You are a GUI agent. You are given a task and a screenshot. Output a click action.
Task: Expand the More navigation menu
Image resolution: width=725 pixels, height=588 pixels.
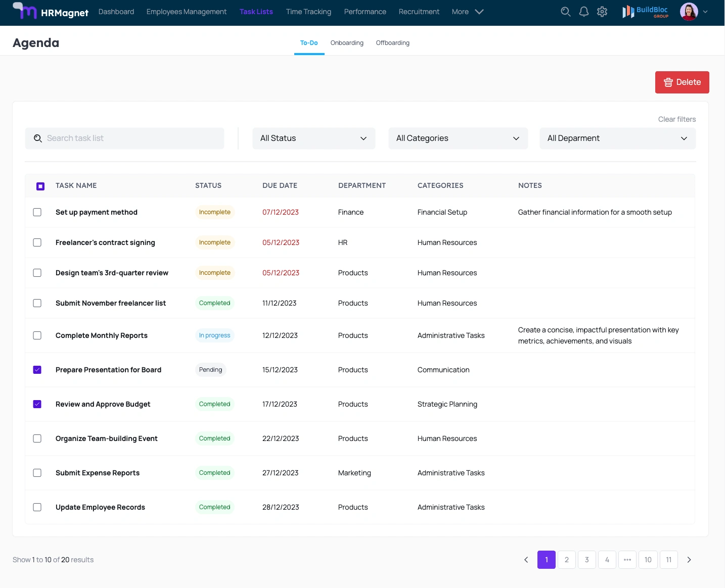[x=468, y=12]
